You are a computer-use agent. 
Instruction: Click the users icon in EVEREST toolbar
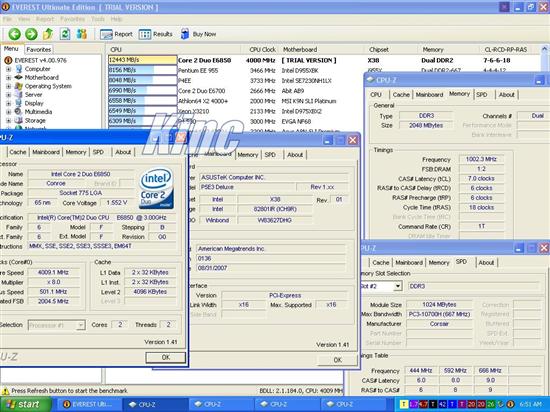81,34
